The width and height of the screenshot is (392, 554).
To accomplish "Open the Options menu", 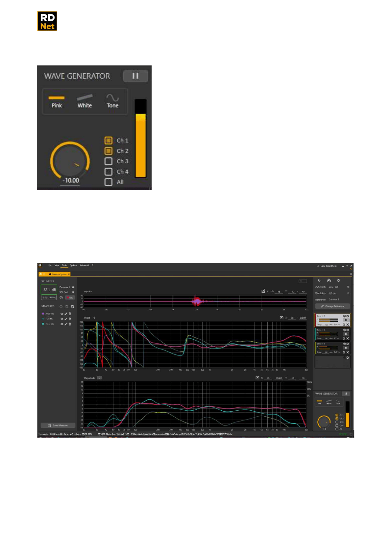I will click(73, 265).
